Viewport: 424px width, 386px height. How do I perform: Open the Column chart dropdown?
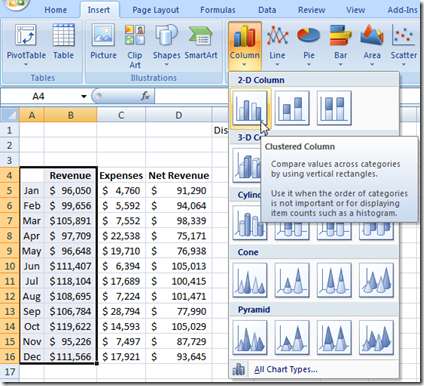(x=245, y=45)
